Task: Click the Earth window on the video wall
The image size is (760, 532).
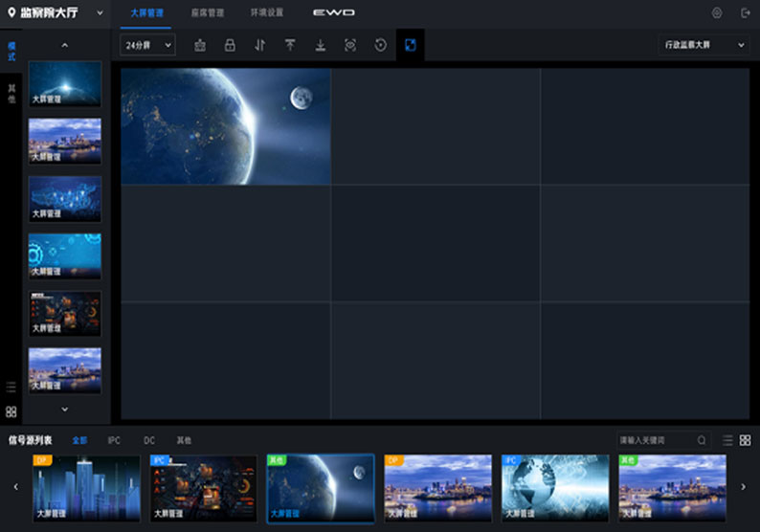Action: click(226, 126)
